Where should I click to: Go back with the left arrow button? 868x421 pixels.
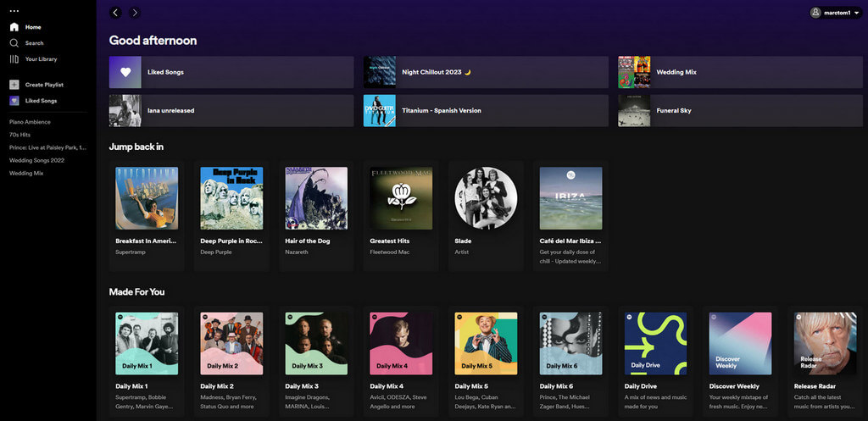(115, 13)
